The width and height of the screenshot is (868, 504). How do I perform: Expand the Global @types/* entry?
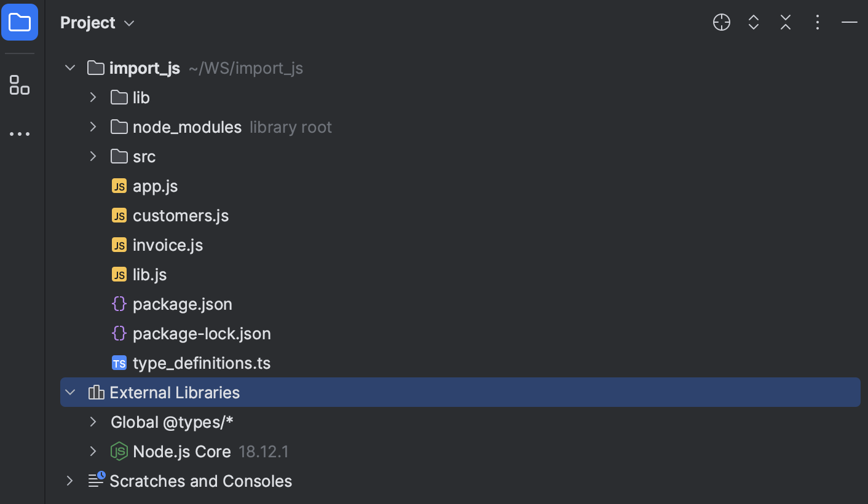point(92,422)
